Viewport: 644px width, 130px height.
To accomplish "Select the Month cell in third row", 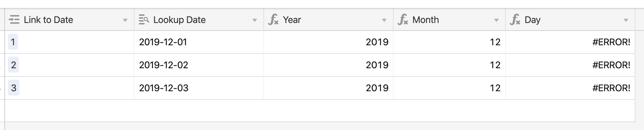I will pos(449,88).
